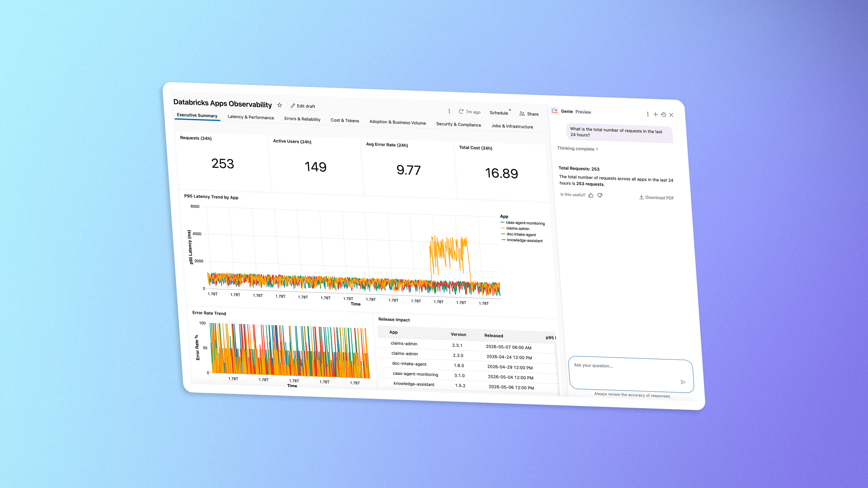
Task: Start a new Genie chat
Action: [656, 114]
